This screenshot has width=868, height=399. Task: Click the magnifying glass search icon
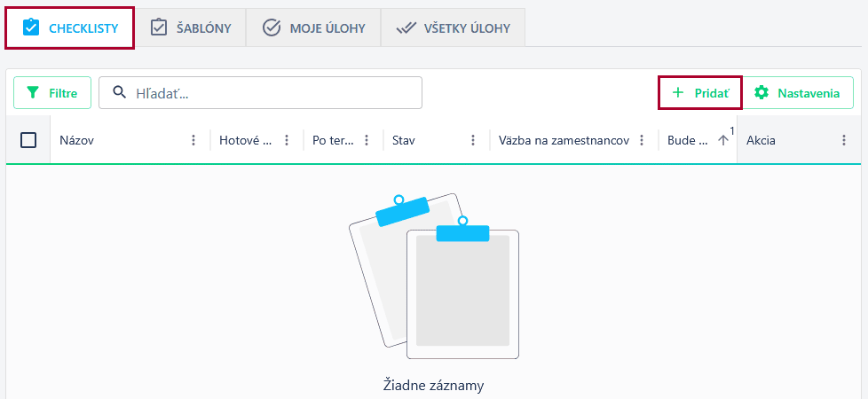pyautogui.click(x=120, y=92)
